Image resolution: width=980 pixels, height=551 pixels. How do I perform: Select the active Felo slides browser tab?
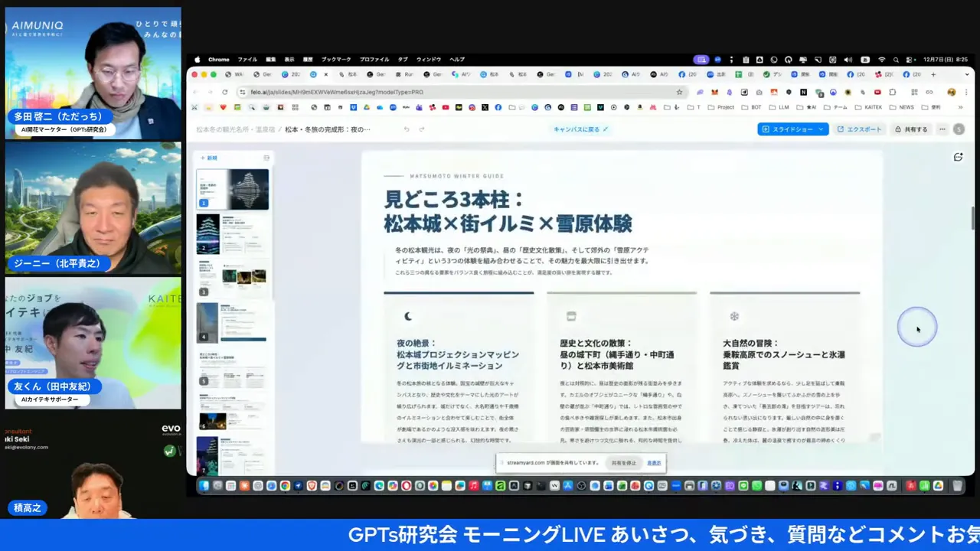(x=313, y=74)
